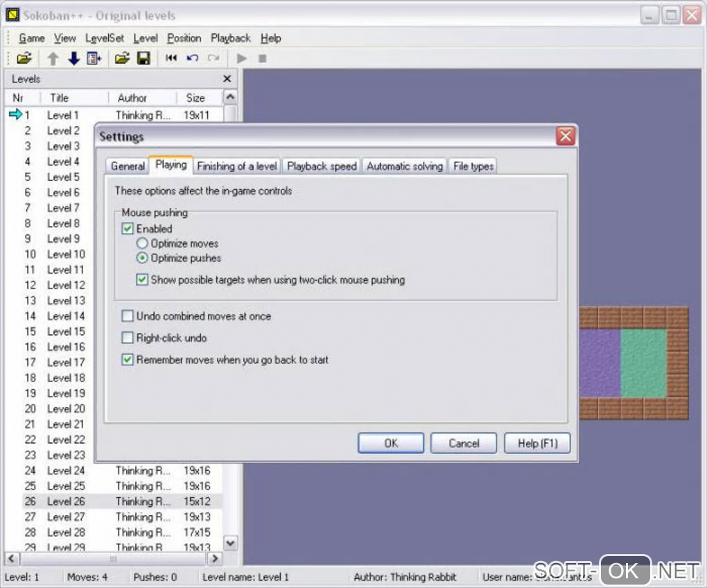Open the Playback speed tab
The height and width of the screenshot is (588, 707).
[322, 166]
